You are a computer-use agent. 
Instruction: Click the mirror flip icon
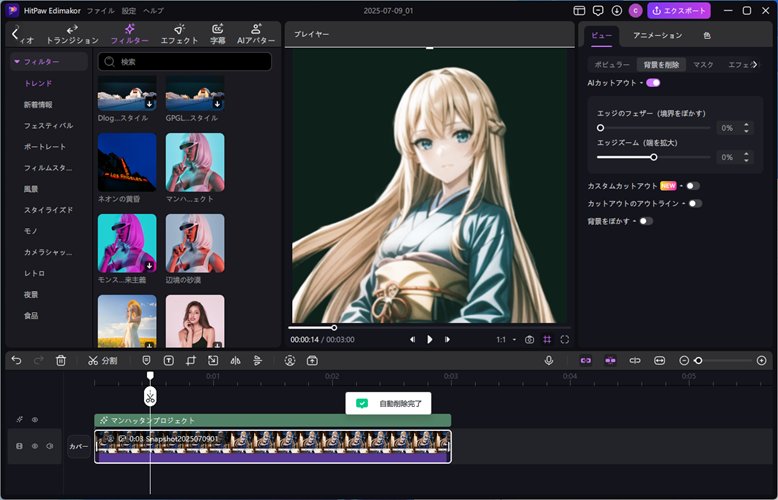click(235, 361)
